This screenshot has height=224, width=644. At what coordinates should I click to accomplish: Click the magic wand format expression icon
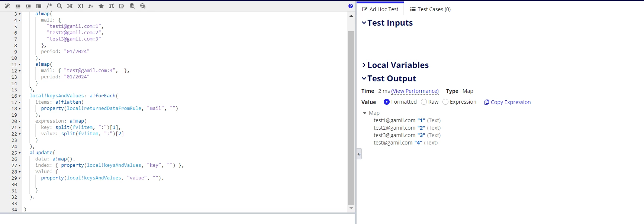7,6
